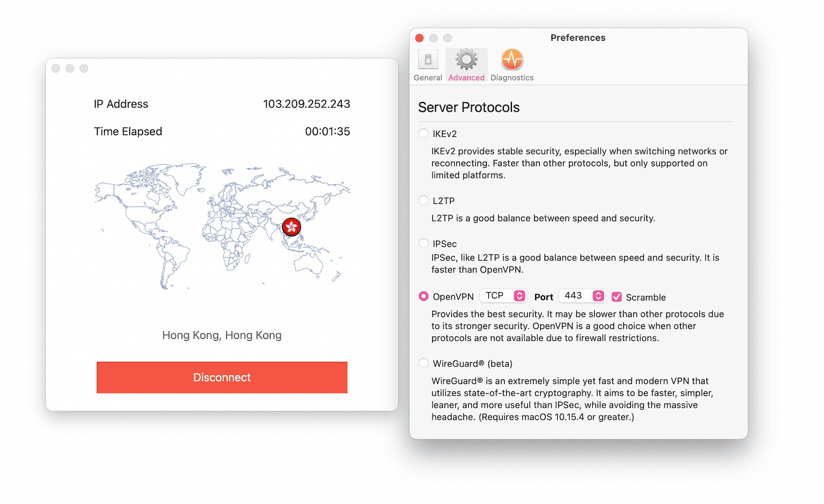Open the Diagnostics pulse icon
The height and width of the screenshot is (504, 824).
(512, 60)
